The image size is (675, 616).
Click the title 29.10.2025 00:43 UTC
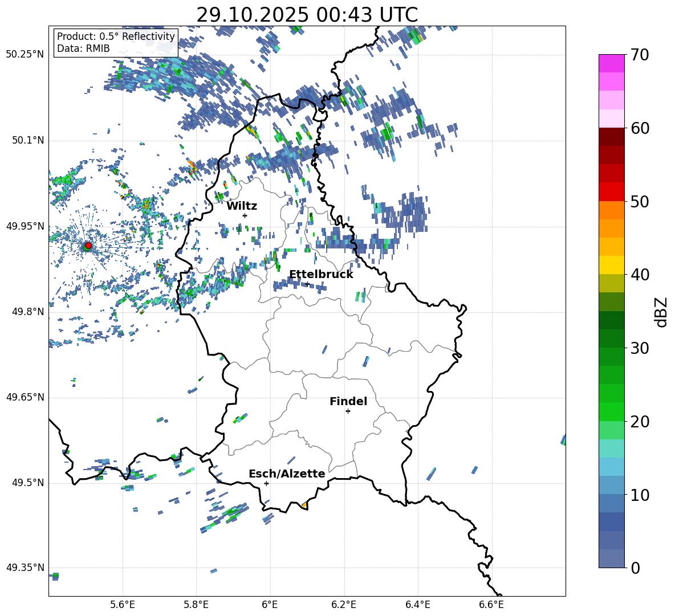tap(307, 15)
